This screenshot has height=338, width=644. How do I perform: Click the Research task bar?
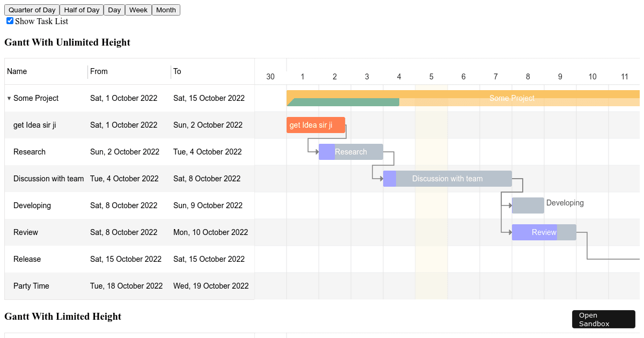click(352, 152)
